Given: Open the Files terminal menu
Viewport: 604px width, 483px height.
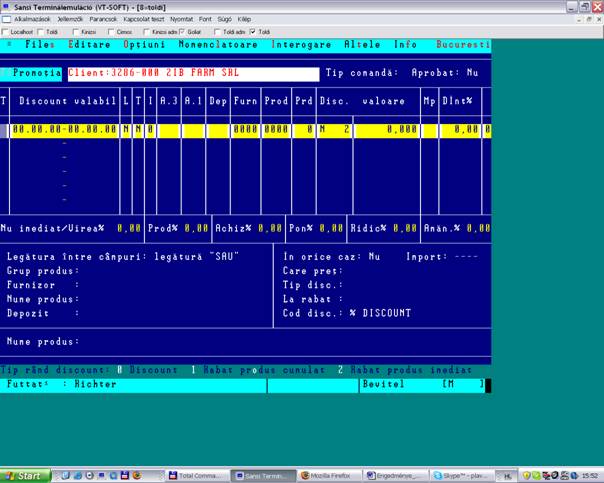Looking at the screenshot, I should [x=40, y=45].
